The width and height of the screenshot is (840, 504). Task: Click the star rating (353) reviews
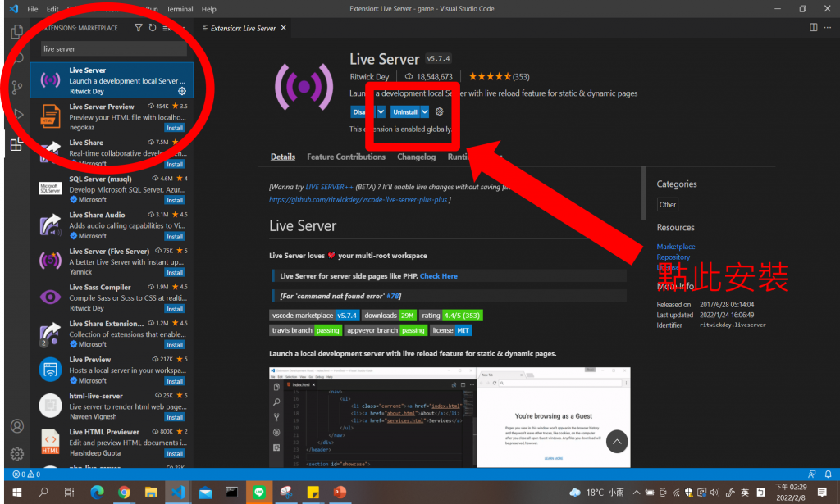click(499, 76)
